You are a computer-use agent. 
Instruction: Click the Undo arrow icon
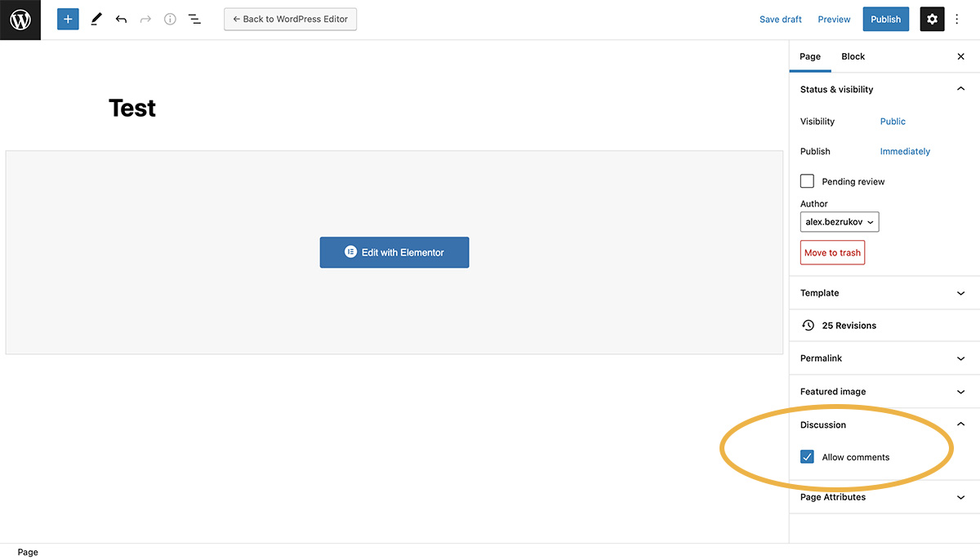121,19
